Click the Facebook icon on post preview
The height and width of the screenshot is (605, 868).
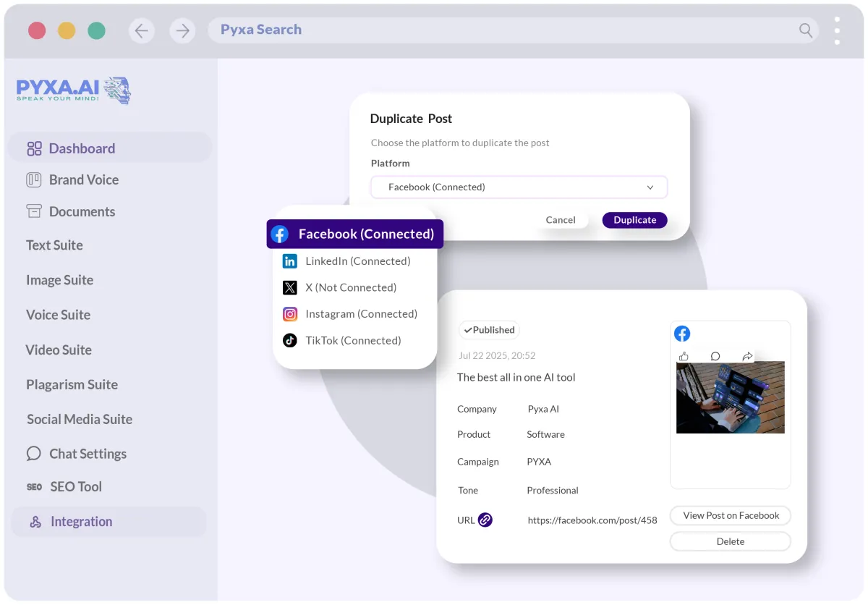click(682, 334)
